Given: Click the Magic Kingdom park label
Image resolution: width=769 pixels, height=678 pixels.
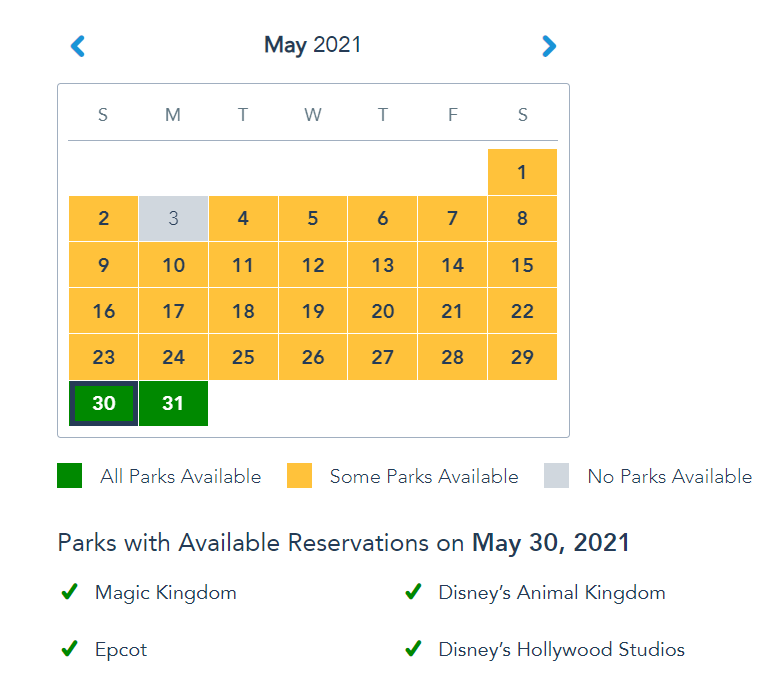Looking at the screenshot, I should click(166, 592).
